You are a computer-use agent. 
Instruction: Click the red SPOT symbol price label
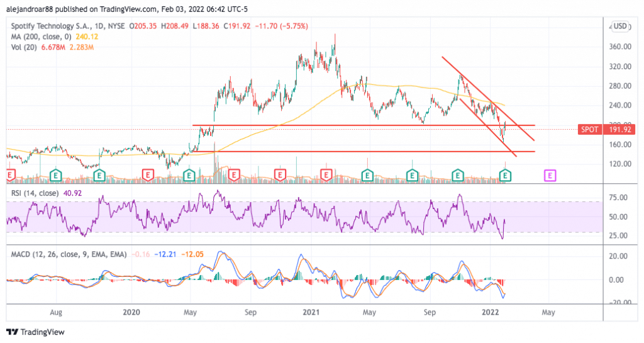590,130
